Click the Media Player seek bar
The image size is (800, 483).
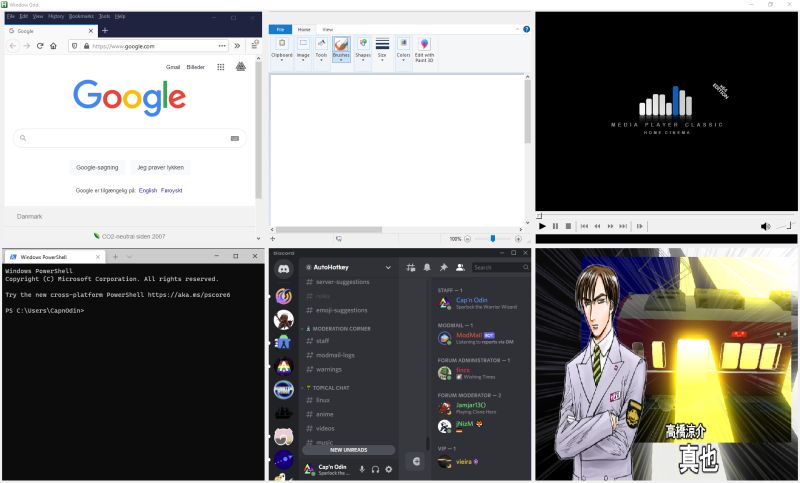tap(666, 216)
